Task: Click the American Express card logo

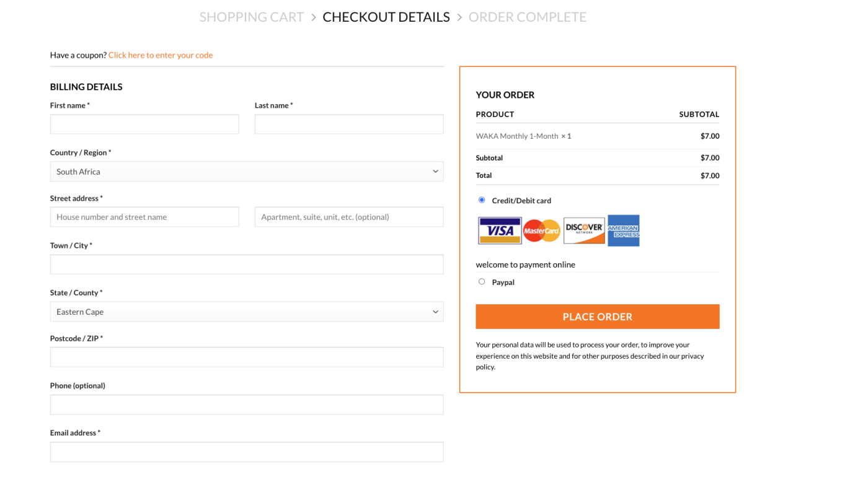Action: tap(623, 230)
